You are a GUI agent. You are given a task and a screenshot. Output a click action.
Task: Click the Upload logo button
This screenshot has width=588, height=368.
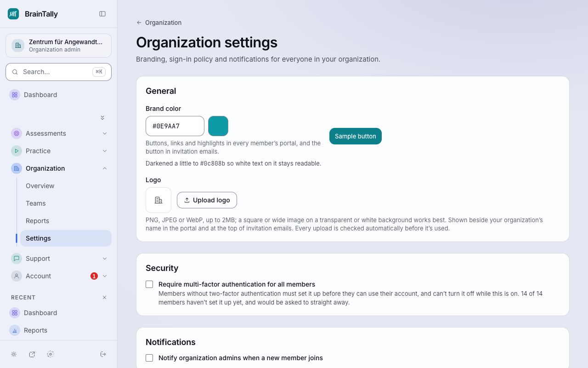coord(207,200)
